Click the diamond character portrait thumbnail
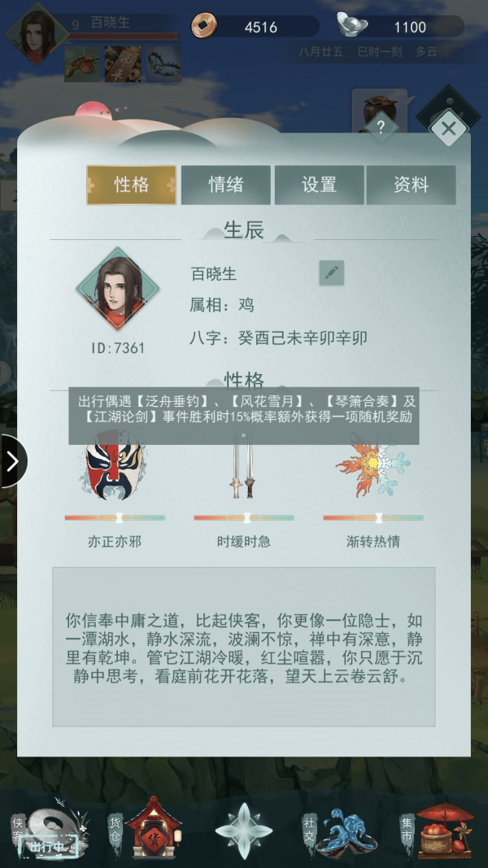The image size is (488, 868). click(x=117, y=289)
